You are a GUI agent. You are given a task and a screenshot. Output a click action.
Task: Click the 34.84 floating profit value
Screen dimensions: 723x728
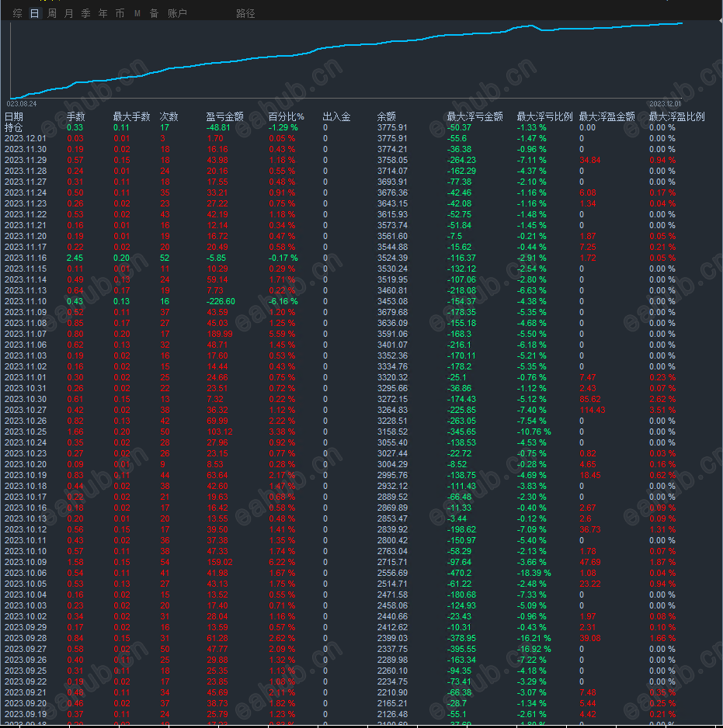590,160
